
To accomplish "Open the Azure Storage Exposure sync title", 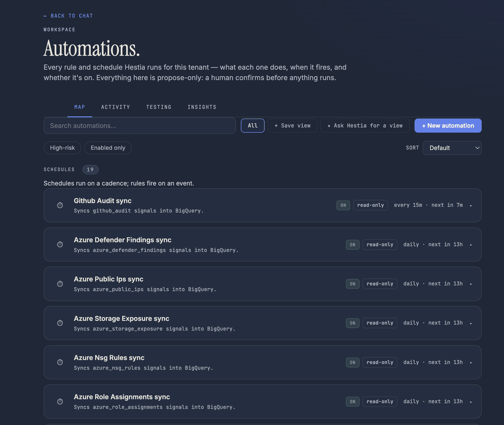I will 121,319.
